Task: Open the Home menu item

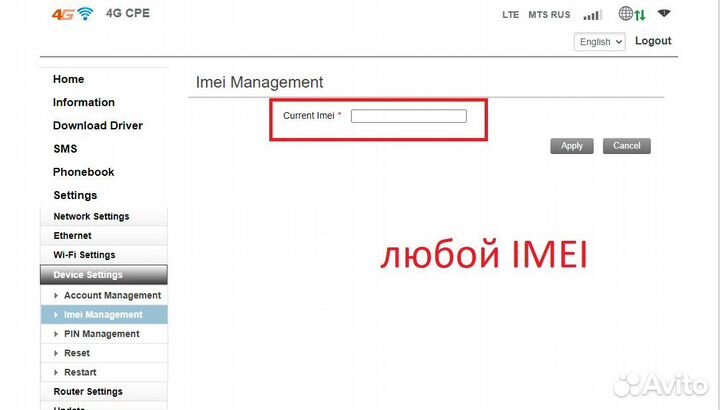Action: 68,79
